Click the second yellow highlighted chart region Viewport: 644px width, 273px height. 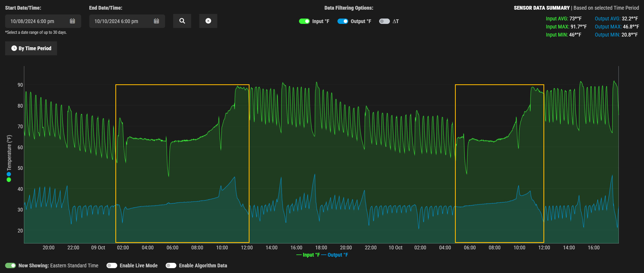(x=499, y=164)
